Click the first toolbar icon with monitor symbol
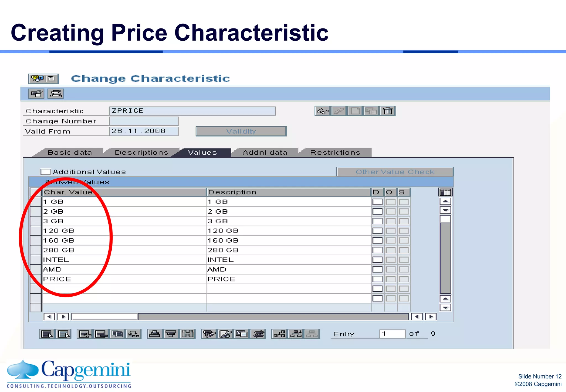This screenshot has height=392, width=566. [36, 94]
